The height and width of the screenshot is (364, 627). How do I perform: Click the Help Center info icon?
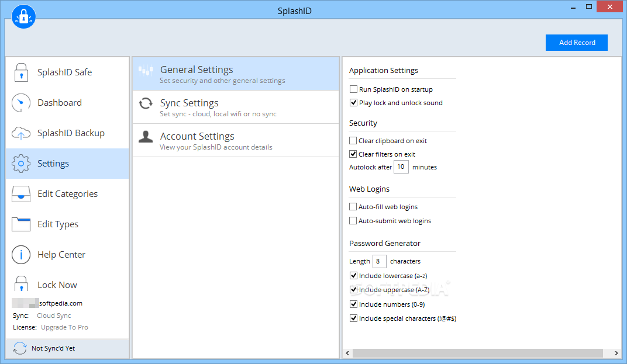[21, 255]
